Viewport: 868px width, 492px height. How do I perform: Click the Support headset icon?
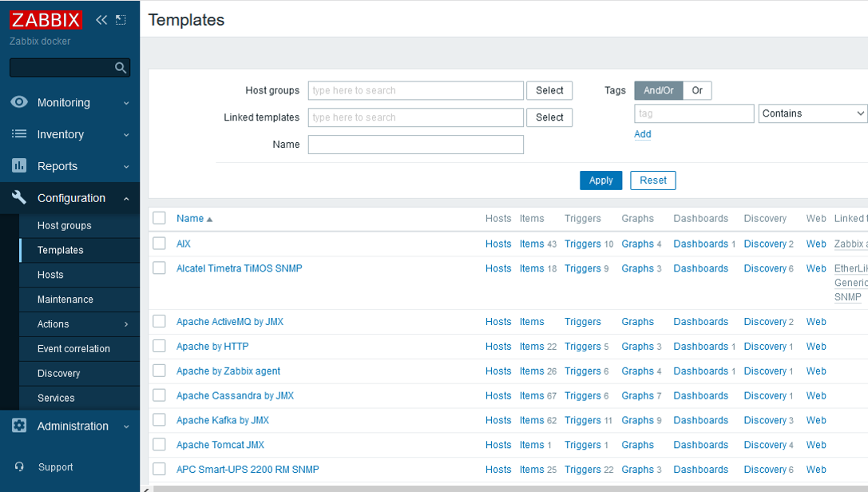19,466
